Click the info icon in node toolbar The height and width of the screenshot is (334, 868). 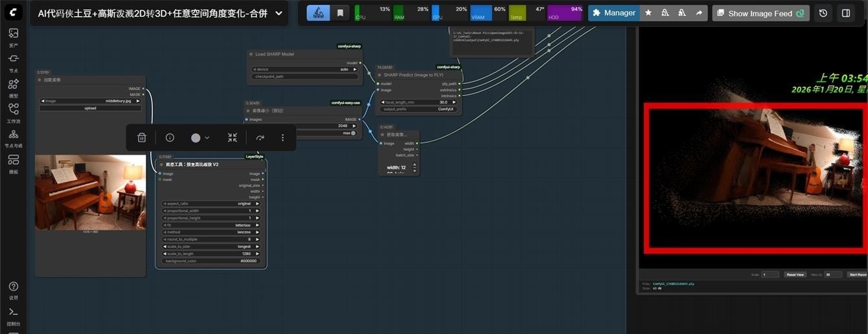170,138
